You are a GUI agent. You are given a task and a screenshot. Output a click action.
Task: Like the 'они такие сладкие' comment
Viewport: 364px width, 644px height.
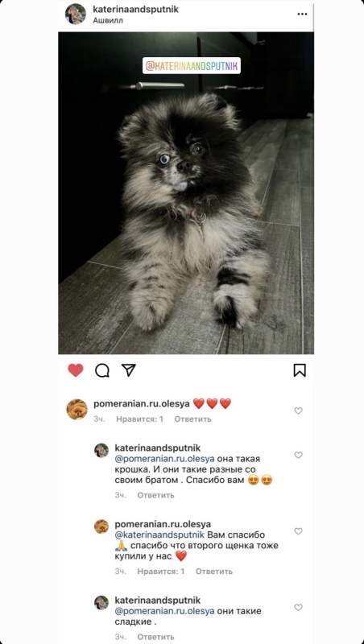tap(298, 608)
